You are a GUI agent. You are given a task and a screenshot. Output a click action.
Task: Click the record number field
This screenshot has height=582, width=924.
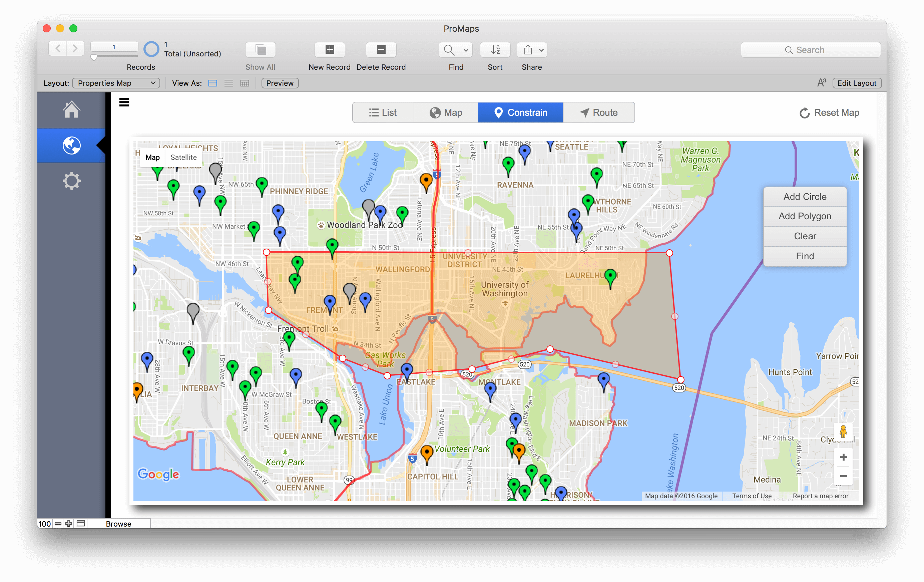tap(114, 47)
